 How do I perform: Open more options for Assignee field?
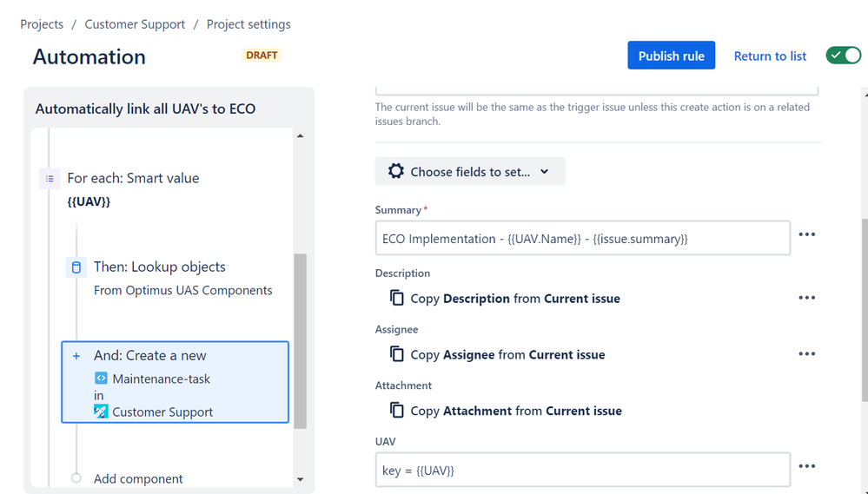tap(806, 353)
